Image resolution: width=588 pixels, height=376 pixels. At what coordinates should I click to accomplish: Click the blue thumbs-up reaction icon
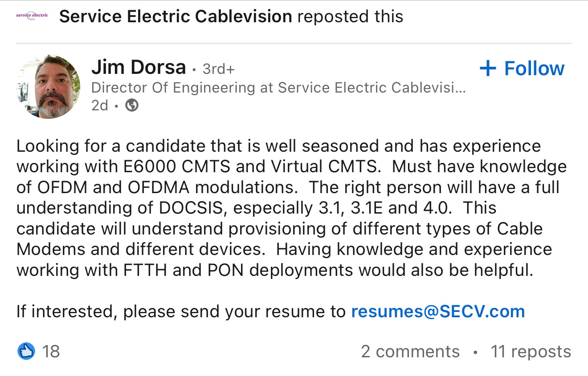pyautogui.click(x=26, y=352)
